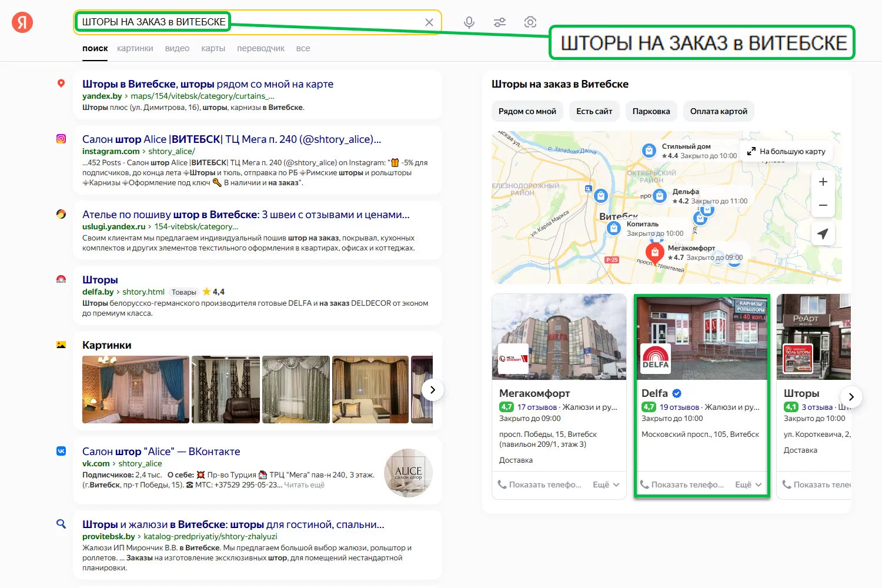Open 'На большую карту' expanded map
Viewport: 882px width, 588px height.
coord(786,151)
